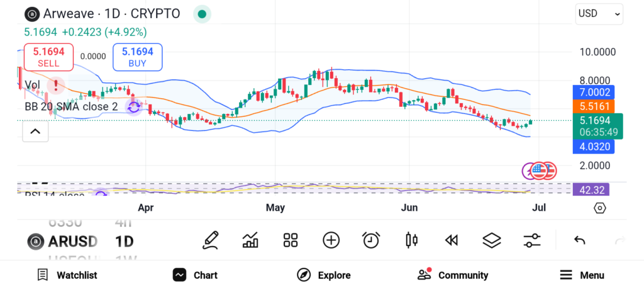This screenshot has height=290, width=644.
Task: Tap the BUY 5.1694 button
Action: click(137, 57)
